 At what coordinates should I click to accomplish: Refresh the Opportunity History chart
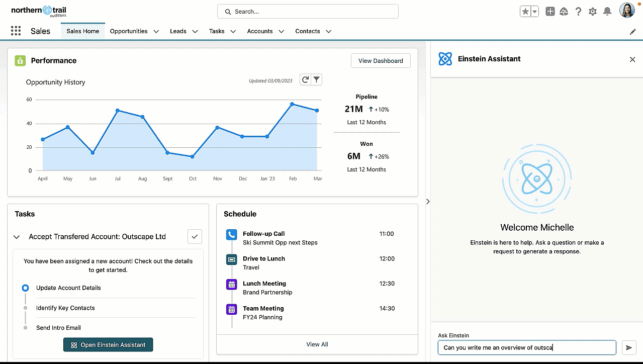click(305, 79)
